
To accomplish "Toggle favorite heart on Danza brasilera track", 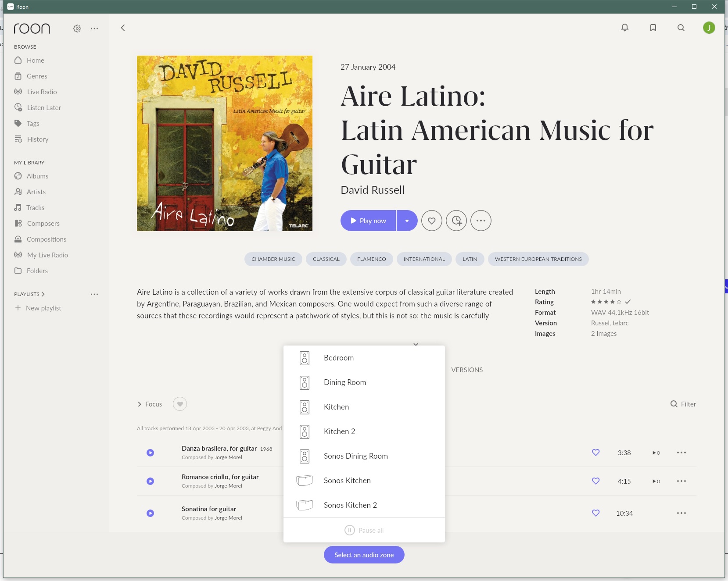I will (x=595, y=453).
